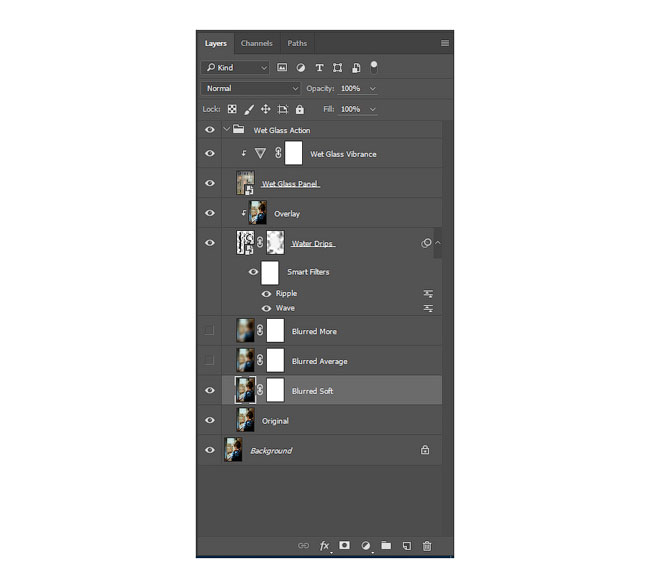Image resolution: width=650 pixels, height=588 pixels.
Task: Open the Kind filter dropdown
Action: coord(235,68)
